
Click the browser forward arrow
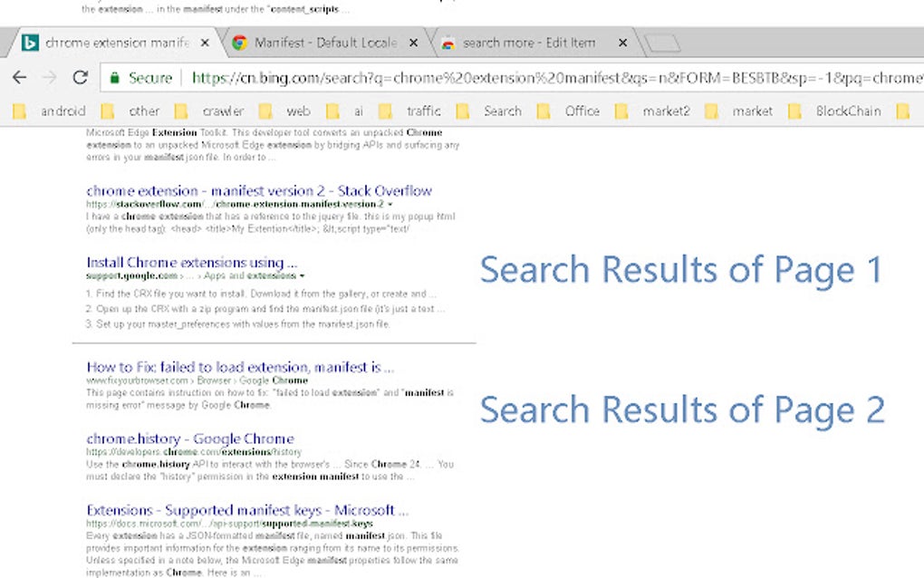pyautogui.click(x=50, y=77)
